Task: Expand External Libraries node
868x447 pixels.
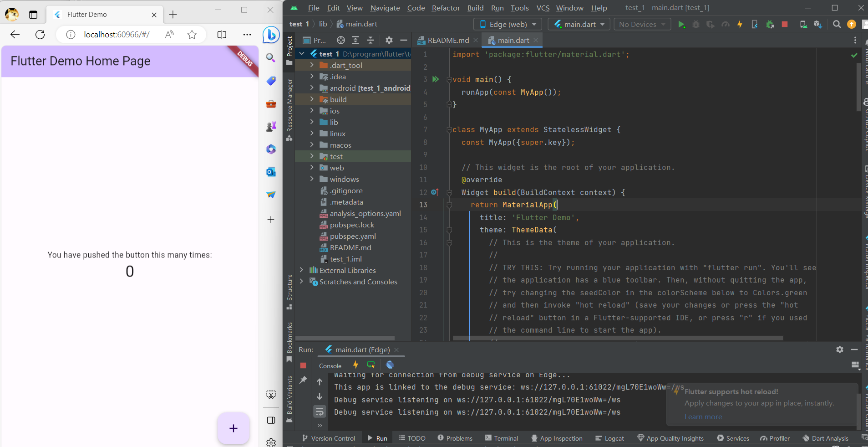Action: click(x=302, y=270)
